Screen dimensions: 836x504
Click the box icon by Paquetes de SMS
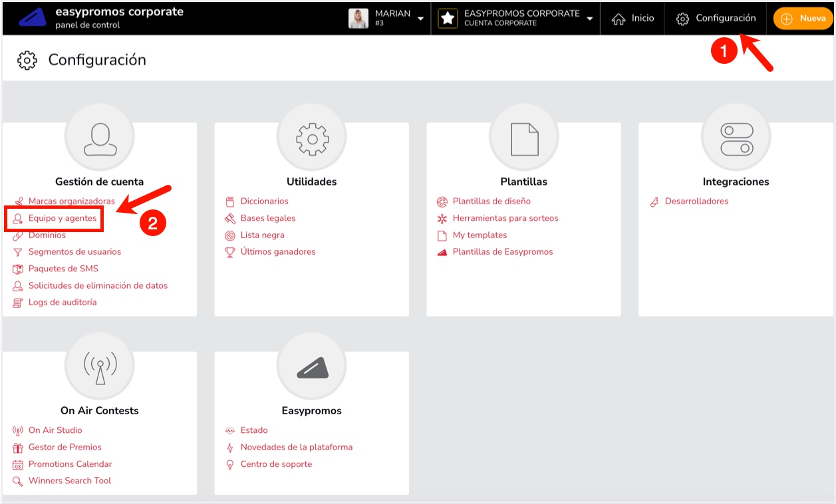[18, 269]
